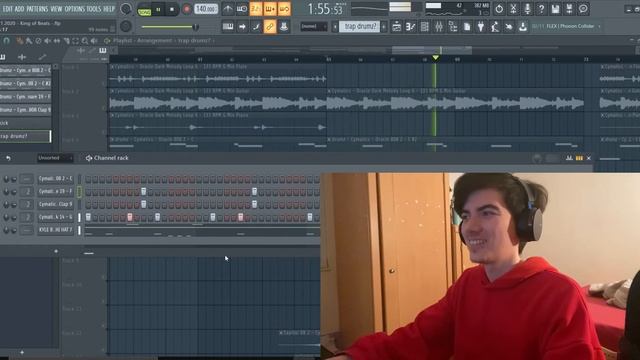This screenshot has width=640, height=360.
Task: Click the render/export audio icon
Action: [569, 9]
